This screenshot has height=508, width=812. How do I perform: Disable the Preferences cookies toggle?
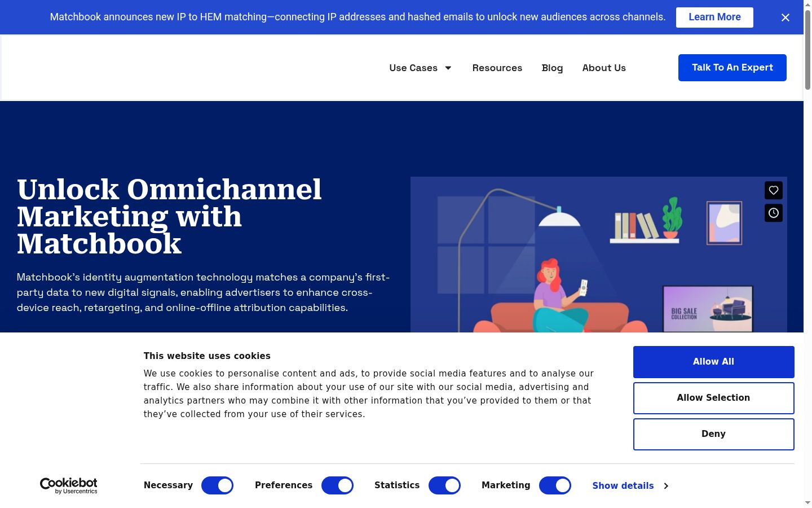click(x=337, y=485)
